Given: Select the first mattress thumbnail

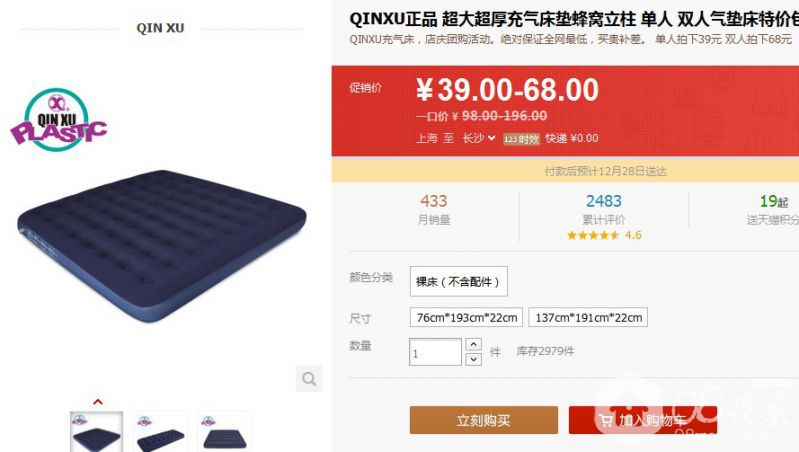Looking at the screenshot, I should click(96, 432).
